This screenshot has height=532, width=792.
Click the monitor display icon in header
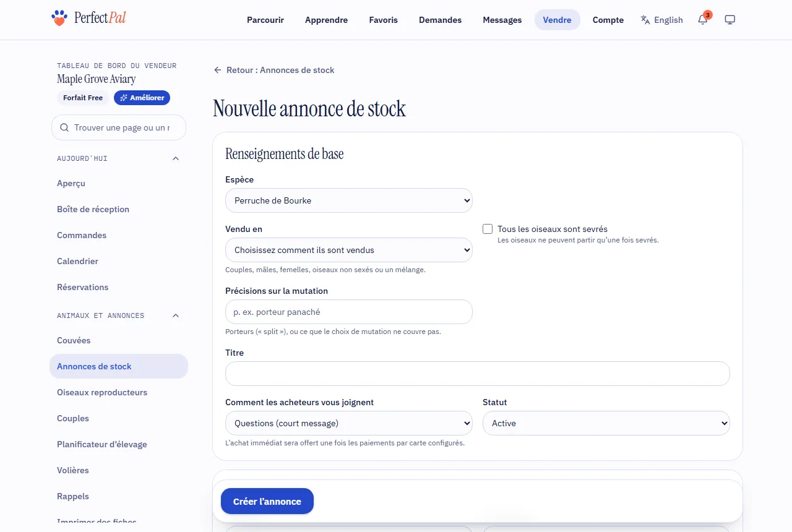click(x=730, y=20)
